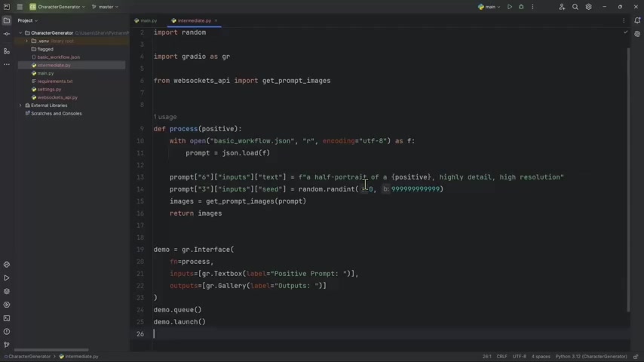
Task: Click the project panel horizontal scrollbar
Action: pos(51,350)
